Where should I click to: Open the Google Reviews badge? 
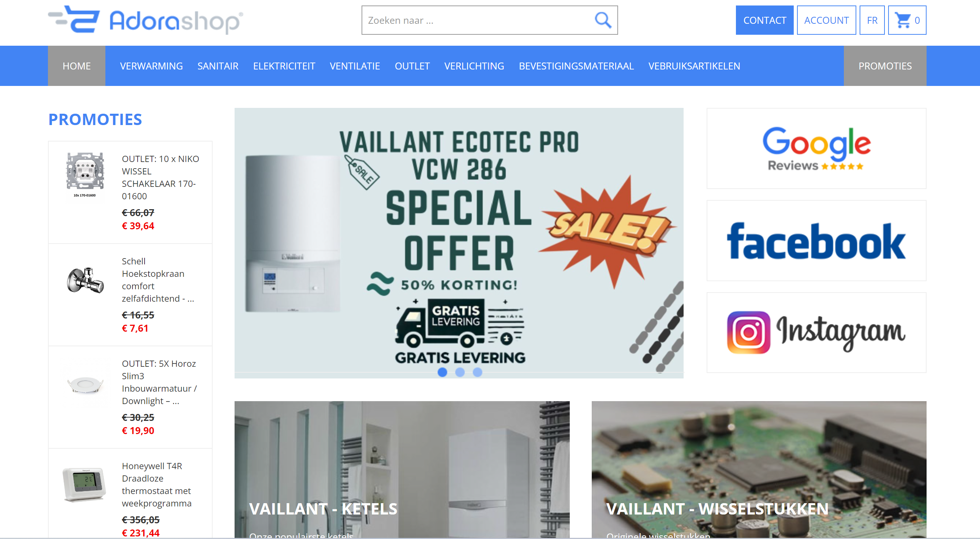click(x=816, y=148)
